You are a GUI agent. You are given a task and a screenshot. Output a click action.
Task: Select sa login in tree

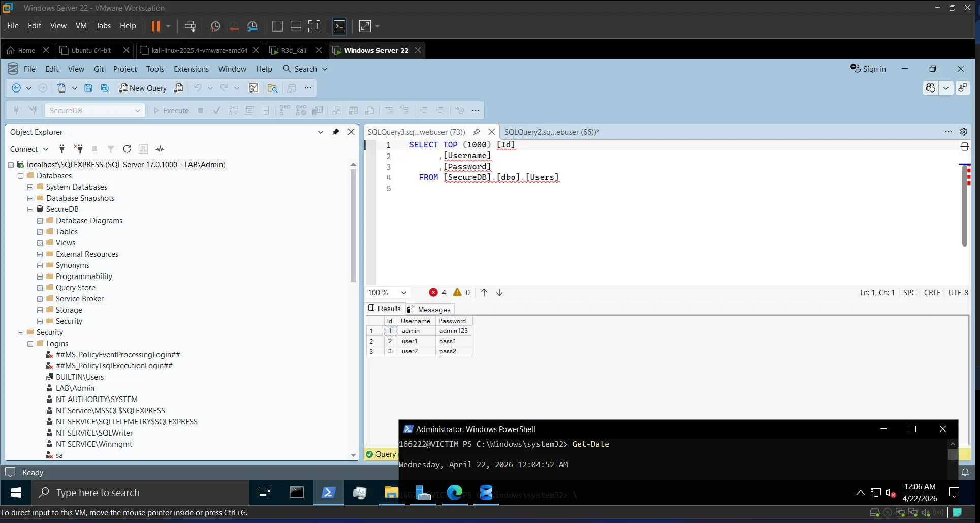(59, 455)
